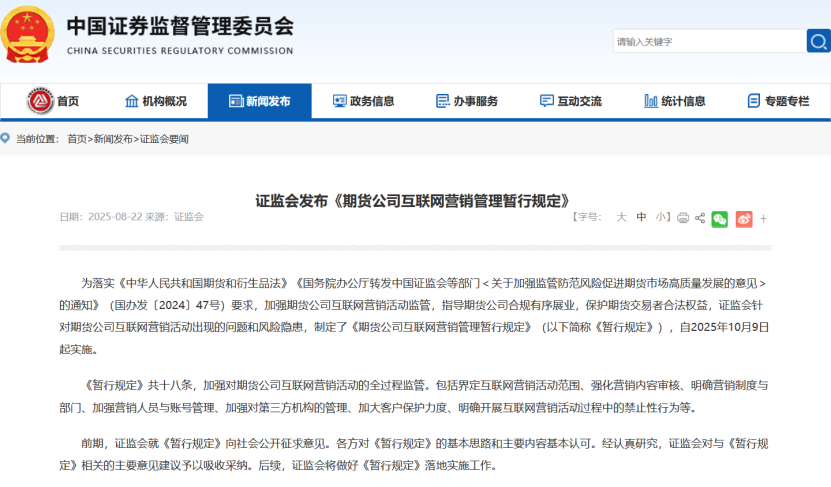This screenshot has height=487, width=831.
Task: Click the CSRC national emblem logo
Action: [27, 35]
